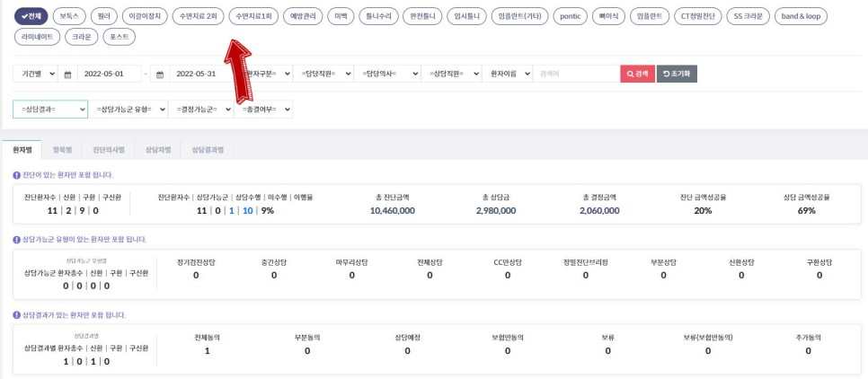The width and height of the screenshot is (868, 379).
Task: Toggle the 보톡스 treatment filter chip
Action: pyautogui.click(x=68, y=16)
